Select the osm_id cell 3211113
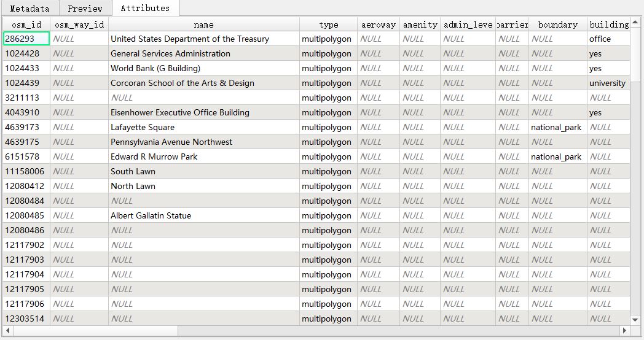This screenshot has height=340, width=644. [x=26, y=98]
